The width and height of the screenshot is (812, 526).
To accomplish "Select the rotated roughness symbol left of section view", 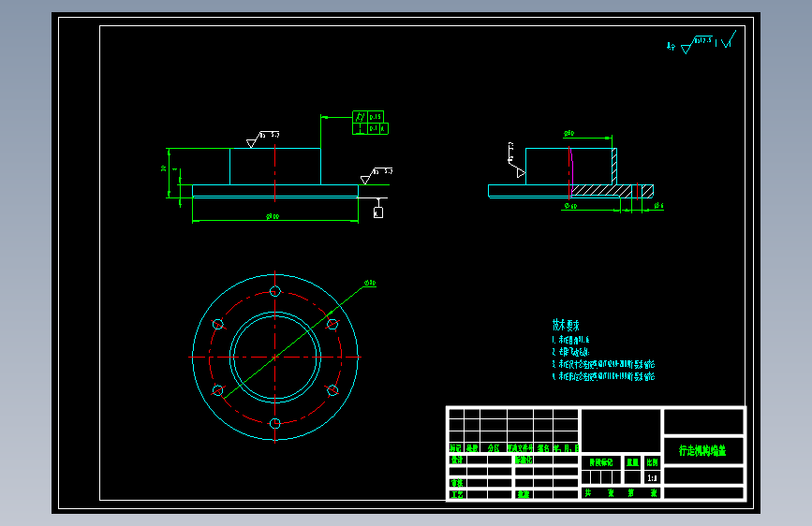I will (516, 160).
